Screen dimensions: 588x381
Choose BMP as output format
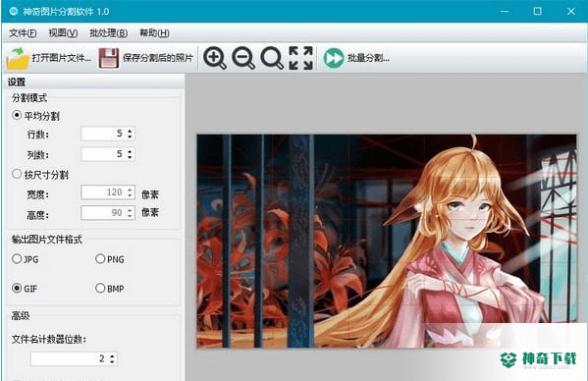(x=110, y=289)
